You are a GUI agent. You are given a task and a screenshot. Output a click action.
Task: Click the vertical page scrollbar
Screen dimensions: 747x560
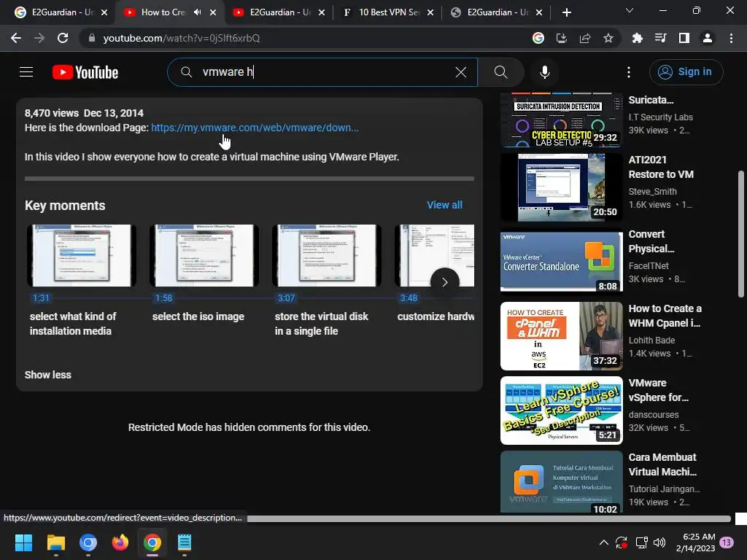click(x=741, y=234)
